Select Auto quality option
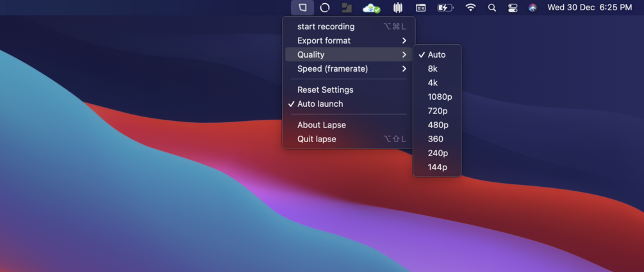 click(x=437, y=54)
